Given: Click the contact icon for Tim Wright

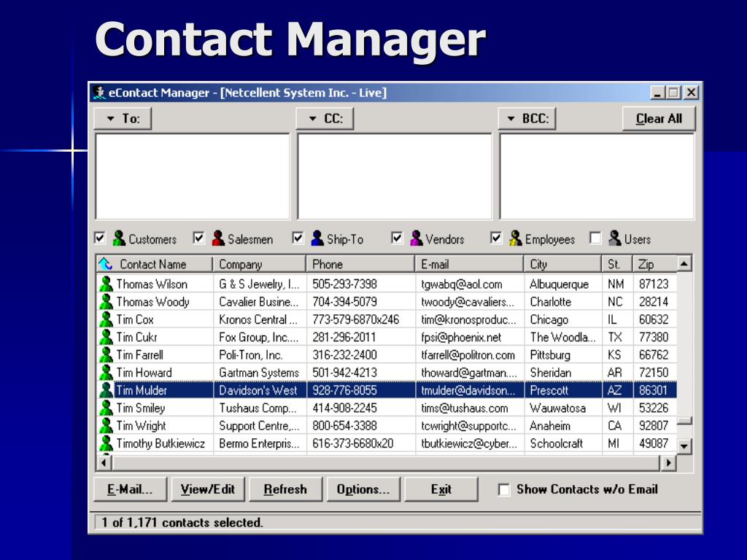Looking at the screenshot, I should point(106,426).
